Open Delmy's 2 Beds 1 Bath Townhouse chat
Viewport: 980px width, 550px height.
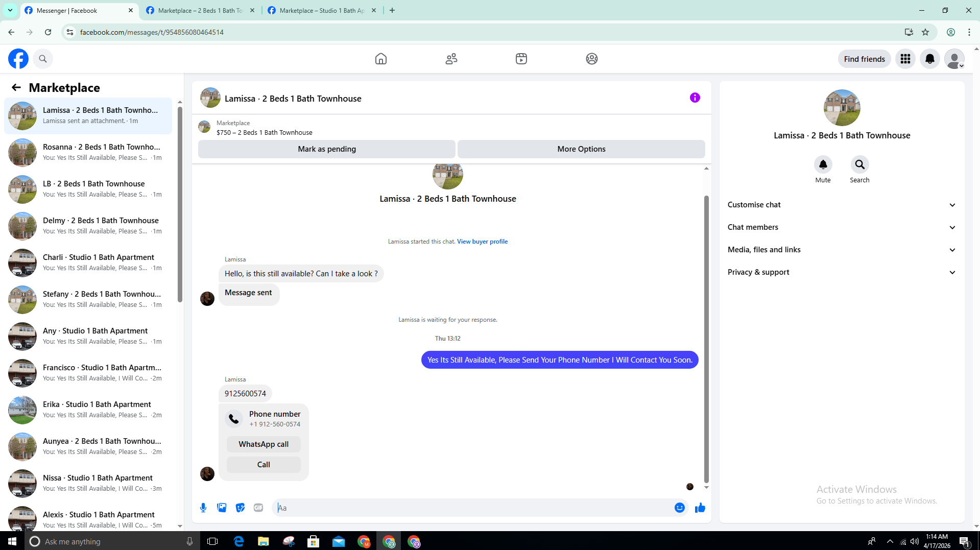coord(88,226)
